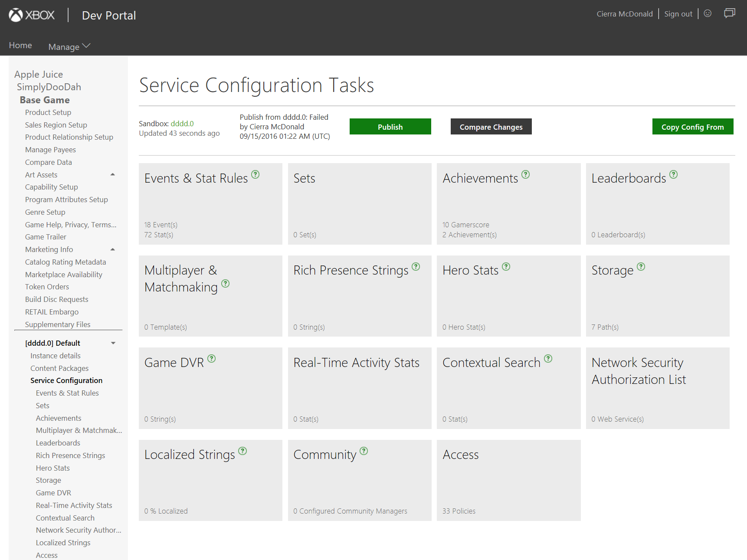
Task: Open help icon beside Community tile
Action: tap(364, 451)
